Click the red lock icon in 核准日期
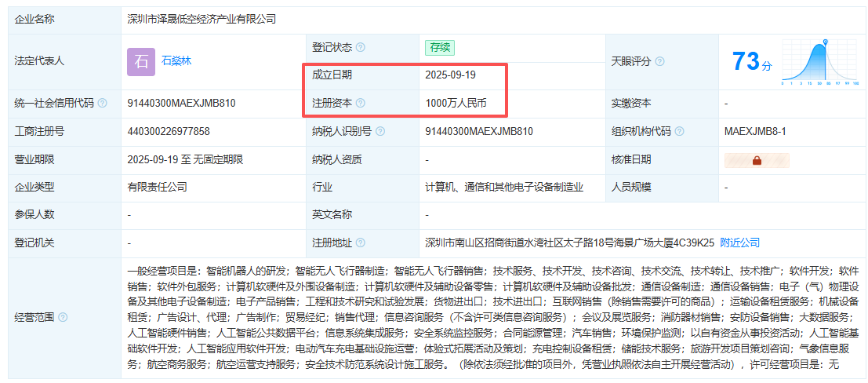 [757, 160]
